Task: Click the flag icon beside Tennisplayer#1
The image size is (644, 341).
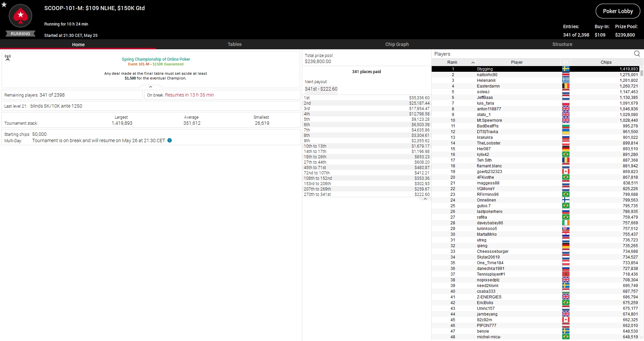Action: coord(566,274)
